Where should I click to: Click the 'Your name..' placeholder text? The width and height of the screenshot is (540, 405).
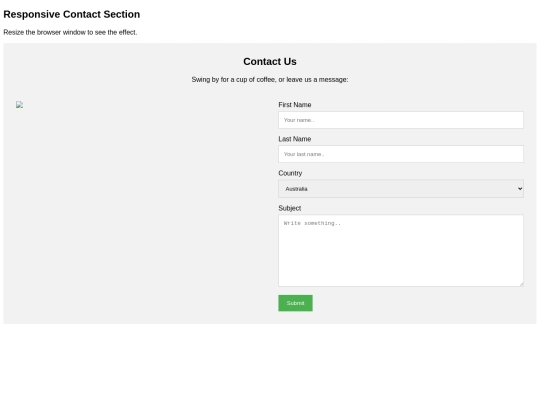pyautogui.click(x=299, y=120)
